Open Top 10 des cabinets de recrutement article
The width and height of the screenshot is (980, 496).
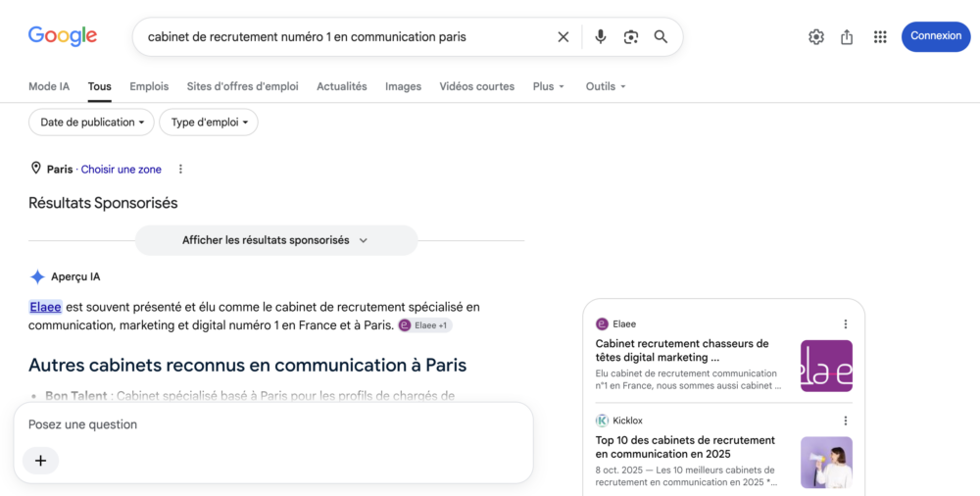pos(685,447)
